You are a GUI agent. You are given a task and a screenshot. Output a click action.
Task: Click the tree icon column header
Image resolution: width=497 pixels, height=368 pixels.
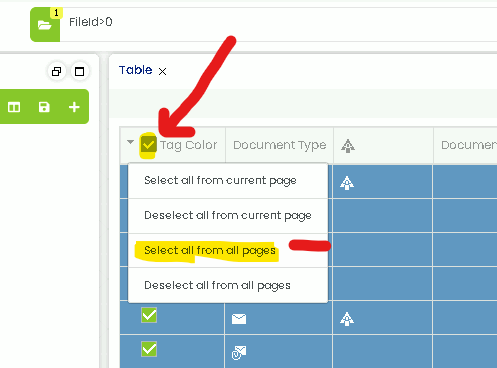pos(348,146)
